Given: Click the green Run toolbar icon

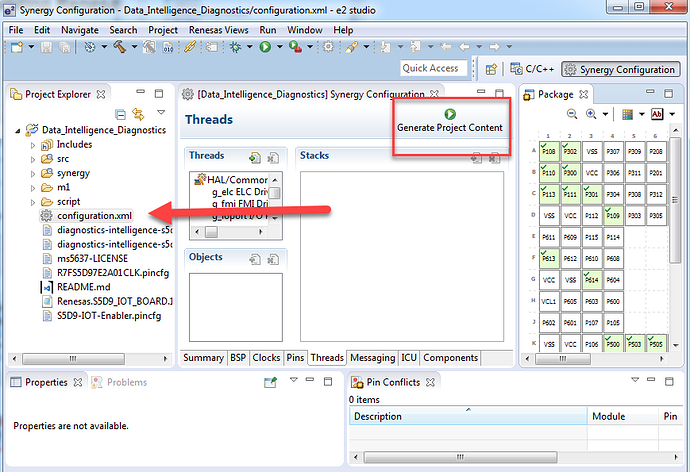Looking at the screenshot, I should point(265,47).
